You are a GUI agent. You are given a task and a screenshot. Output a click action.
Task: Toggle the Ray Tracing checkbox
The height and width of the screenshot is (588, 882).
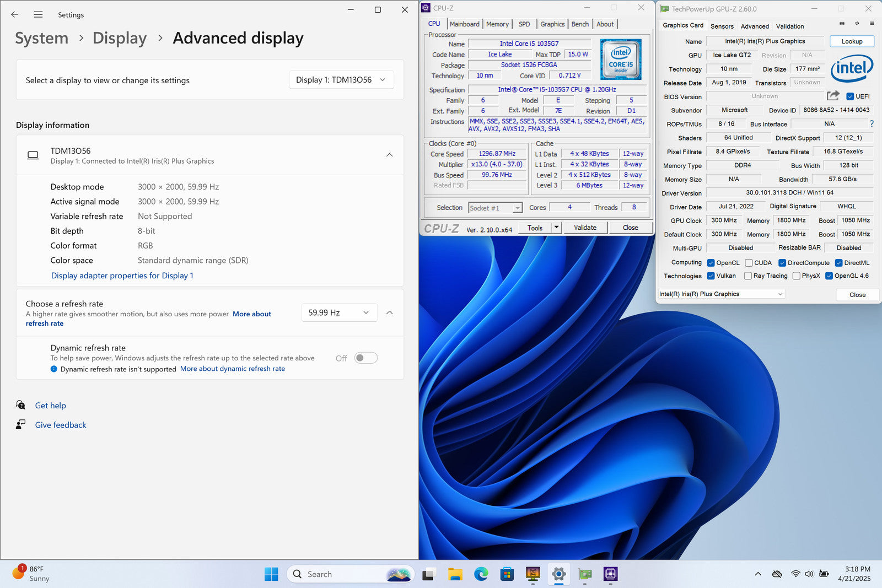click(748, 276)
